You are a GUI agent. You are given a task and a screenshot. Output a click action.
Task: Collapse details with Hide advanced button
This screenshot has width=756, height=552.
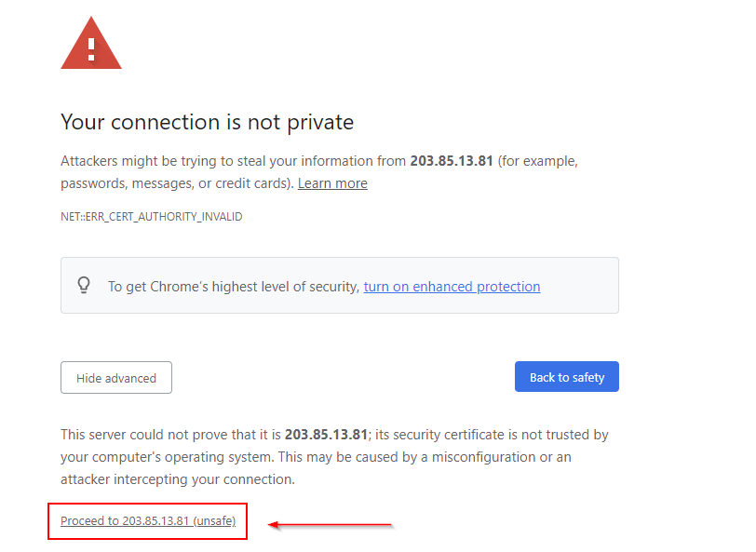(x=116, y=378)
